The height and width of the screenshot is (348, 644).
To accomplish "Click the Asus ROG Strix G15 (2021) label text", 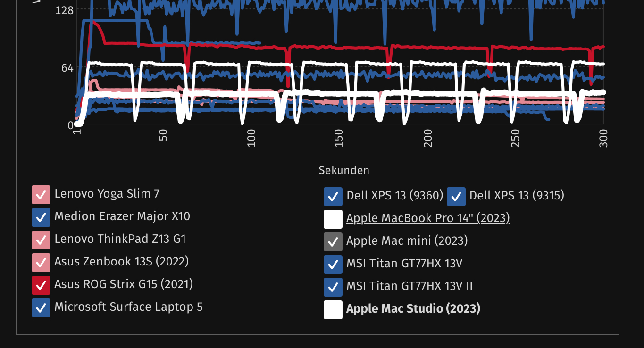I will click(124, 284).
